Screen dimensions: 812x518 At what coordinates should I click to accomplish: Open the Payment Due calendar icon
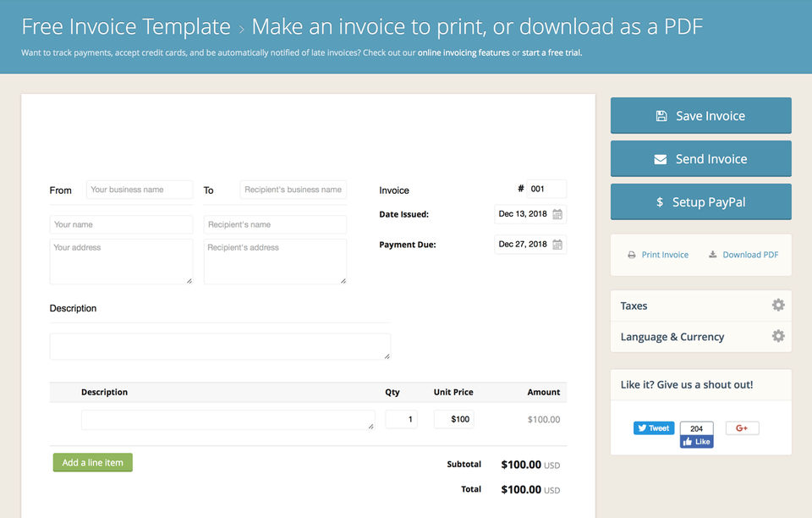[x=557, y=245]
